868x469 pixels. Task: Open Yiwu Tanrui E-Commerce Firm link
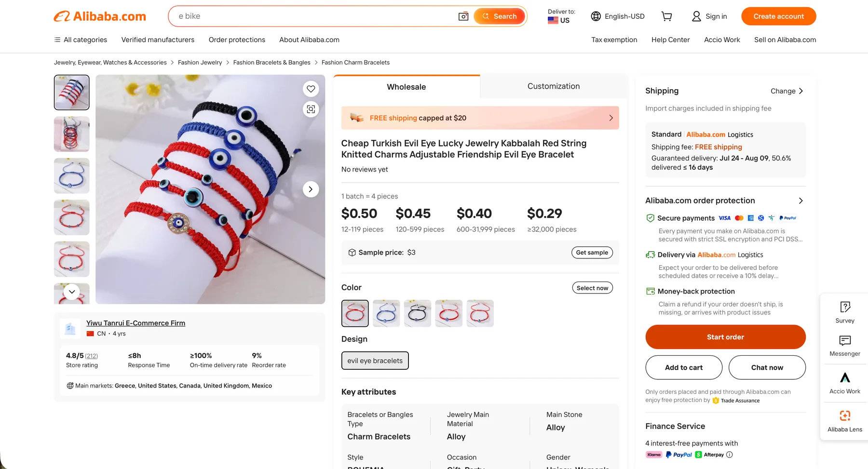tap(136, 323)
